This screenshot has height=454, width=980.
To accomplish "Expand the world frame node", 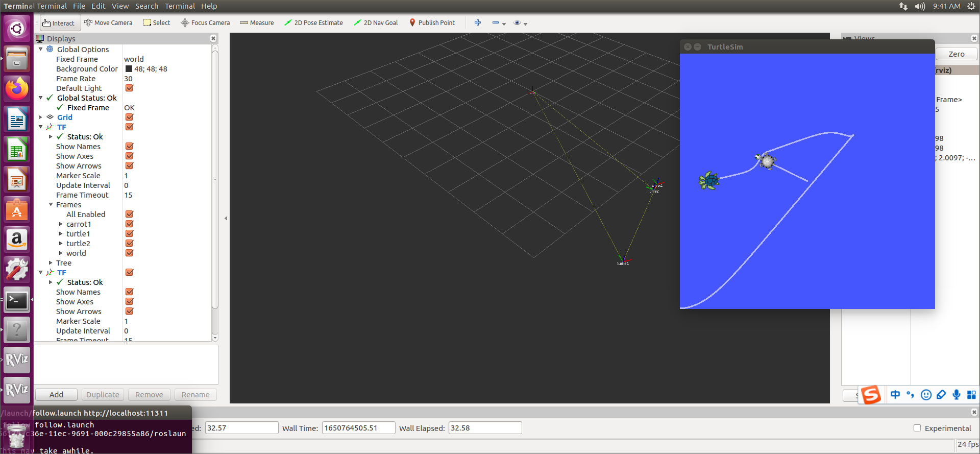I will point(61,253).
